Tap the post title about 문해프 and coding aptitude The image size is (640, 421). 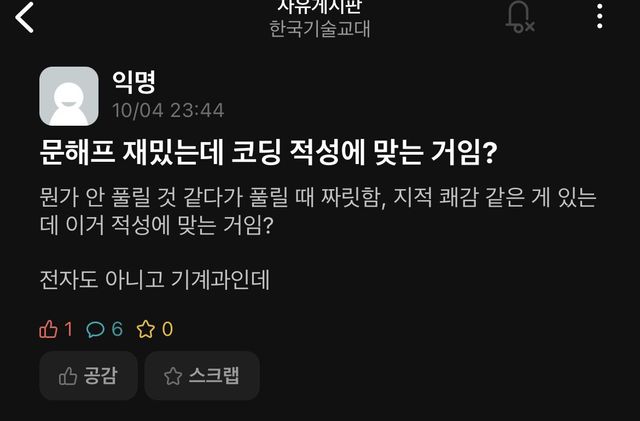269,152
